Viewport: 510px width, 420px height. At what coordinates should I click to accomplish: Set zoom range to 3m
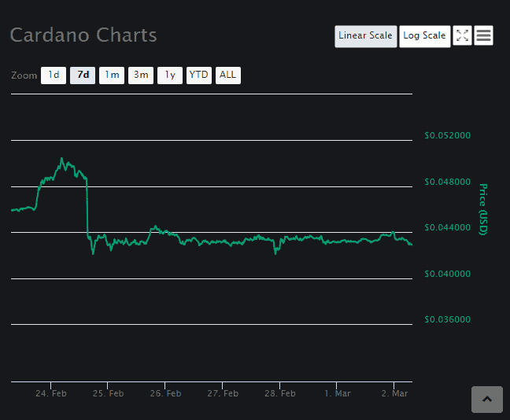point(141,76)
